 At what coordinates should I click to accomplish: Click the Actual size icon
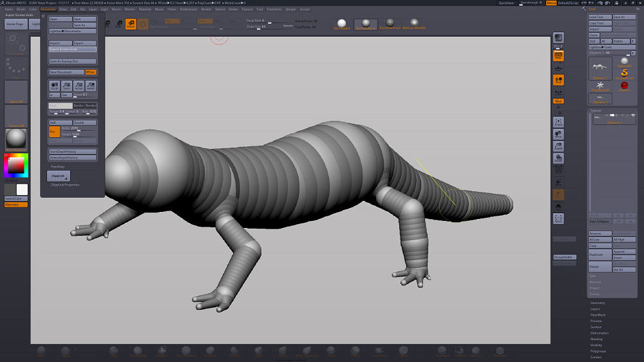(x=79, y=86)
